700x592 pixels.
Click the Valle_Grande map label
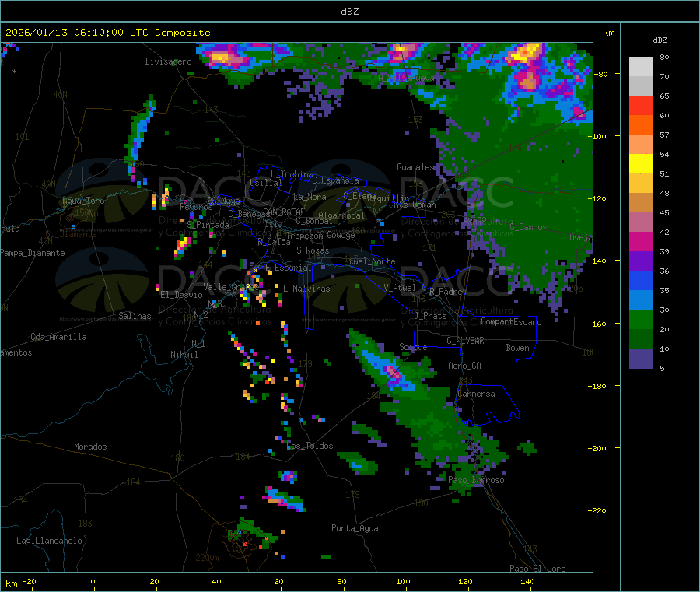tap(231, 287)
